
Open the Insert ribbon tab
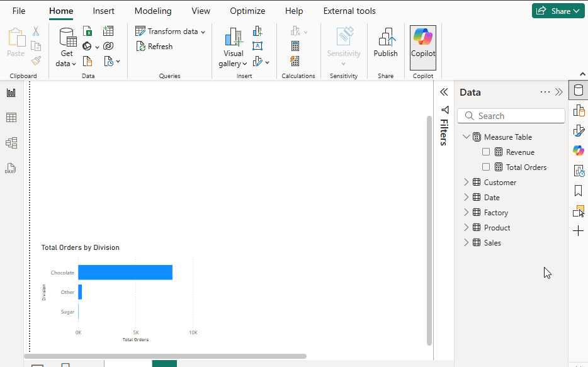[x=103, y=11]
